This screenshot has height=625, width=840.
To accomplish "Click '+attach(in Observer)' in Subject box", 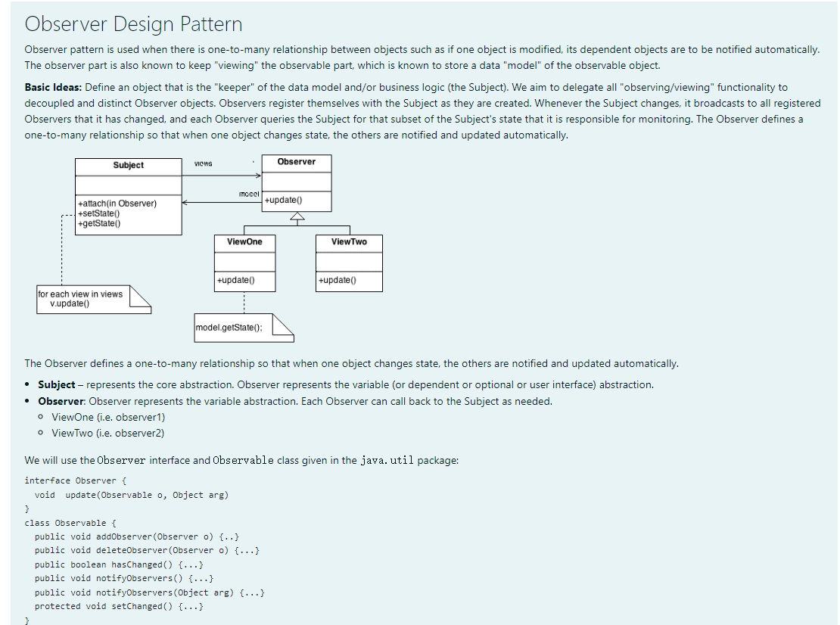I will pos(117,204).
